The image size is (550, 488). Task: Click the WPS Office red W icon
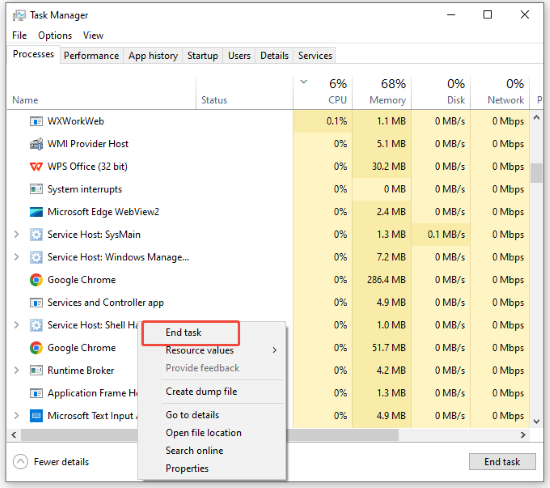point(36,166)
